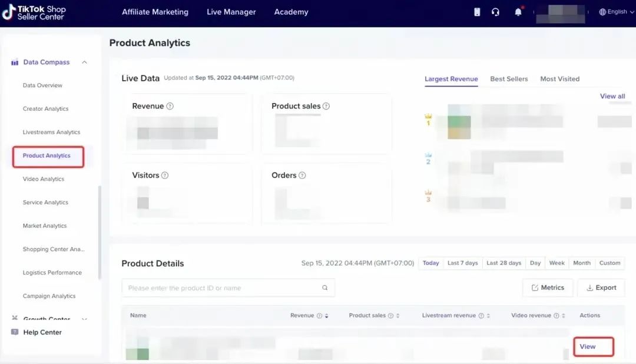Open the notifications bell

pos(518,12)
